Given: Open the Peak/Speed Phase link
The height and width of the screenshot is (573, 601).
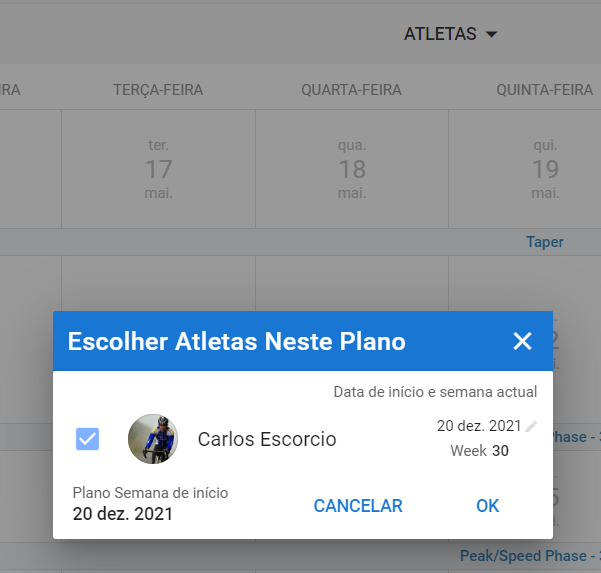Looking at the screenshot, I should point(530,556).
